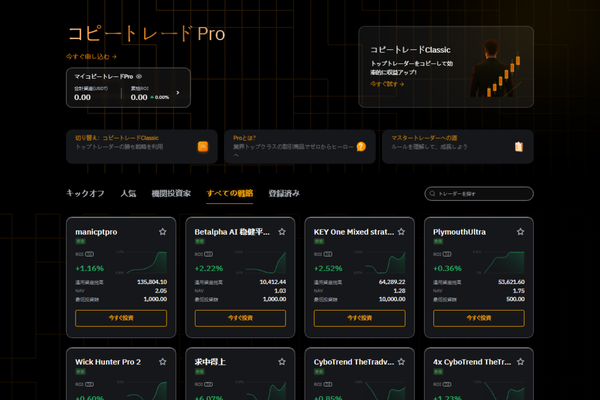Favorite the manicptpro strategy star
The width and height of the screenshot is (600, 400).
[162, 231]
